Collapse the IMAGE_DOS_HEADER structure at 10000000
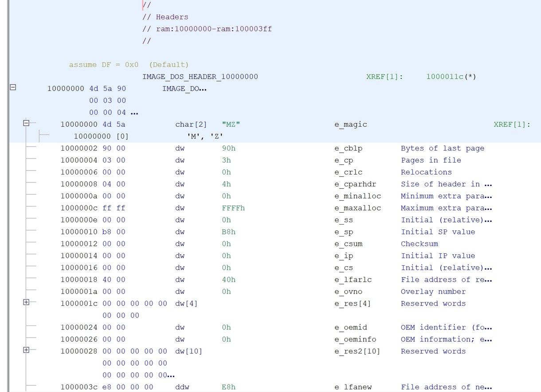This screenshot has width=541, height=392. tap(13, 87)
